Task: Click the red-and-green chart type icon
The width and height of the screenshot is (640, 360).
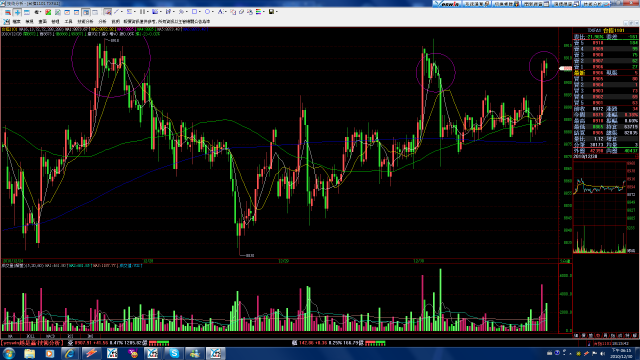Action: pos(48,12)
